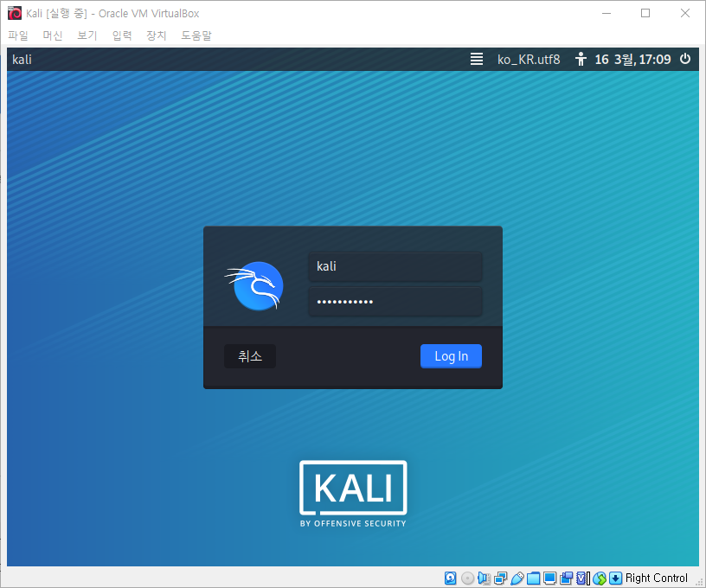Open the ko_KR.utf8 language selector

tap(529, 60)
